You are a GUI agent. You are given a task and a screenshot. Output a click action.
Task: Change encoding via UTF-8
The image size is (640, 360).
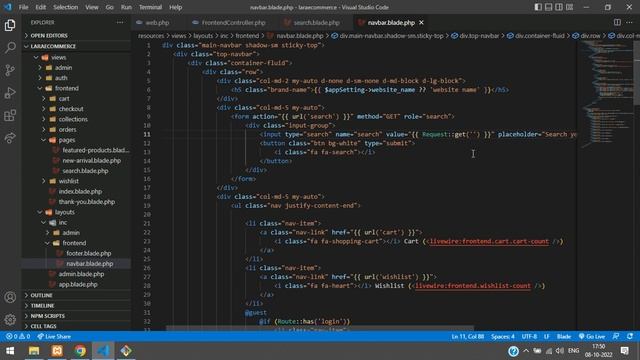coord(529,336)
